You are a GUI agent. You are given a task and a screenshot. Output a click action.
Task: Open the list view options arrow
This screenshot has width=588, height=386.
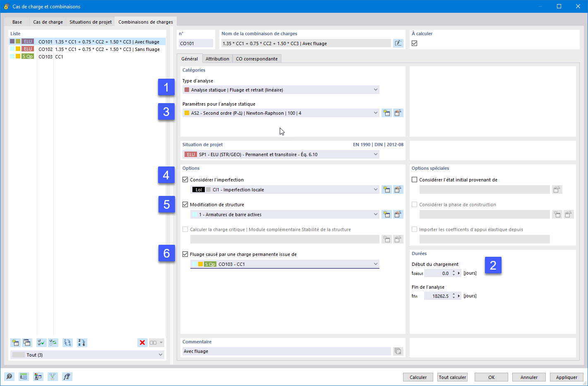161,343
